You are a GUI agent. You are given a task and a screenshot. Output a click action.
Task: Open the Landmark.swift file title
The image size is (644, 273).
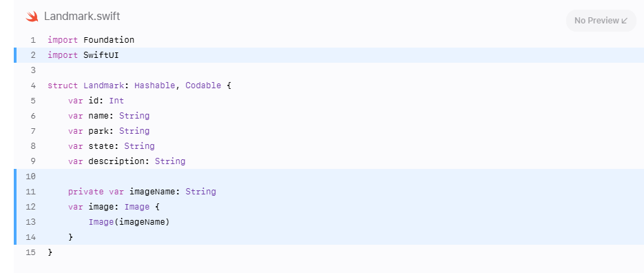[82, 17]
